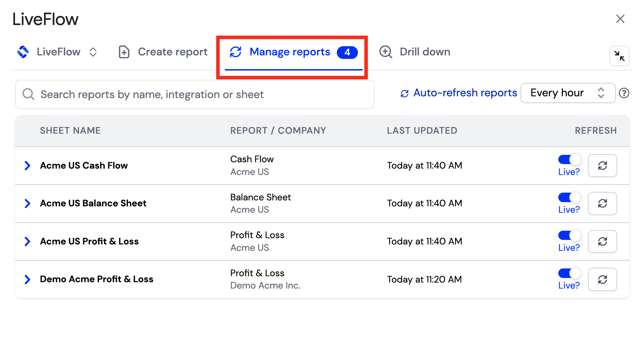Open the Every hour refresh interval dropdown
The height and width of the screenshot is (345, 644).
click(x=568, y=93)
